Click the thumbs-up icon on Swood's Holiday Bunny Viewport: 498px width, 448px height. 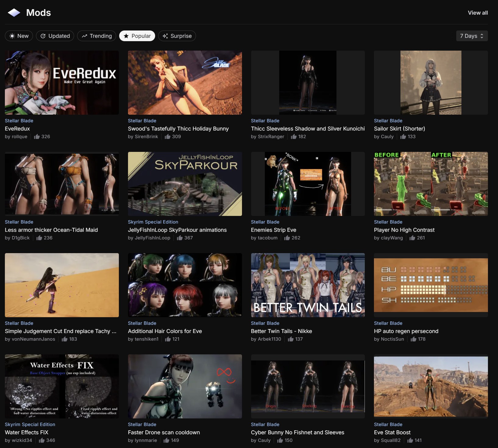pos(168,137)
